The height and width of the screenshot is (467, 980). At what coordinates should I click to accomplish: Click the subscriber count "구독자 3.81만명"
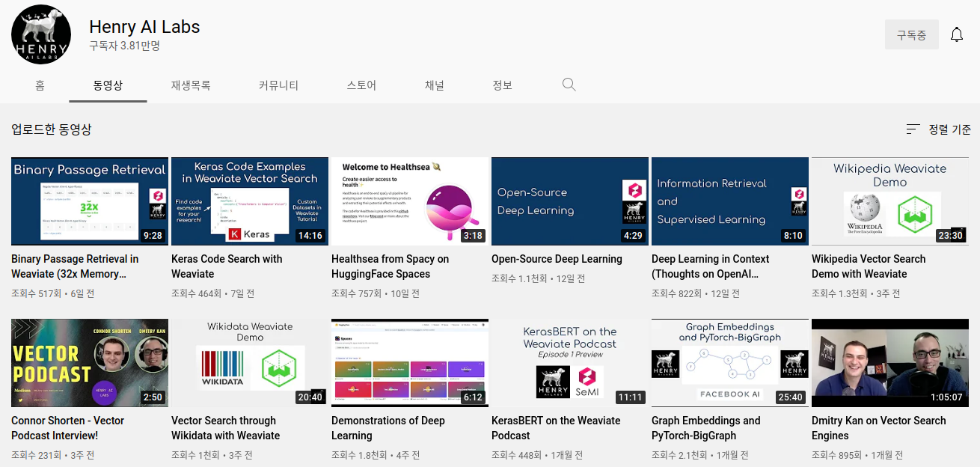[x=124, y=46]
